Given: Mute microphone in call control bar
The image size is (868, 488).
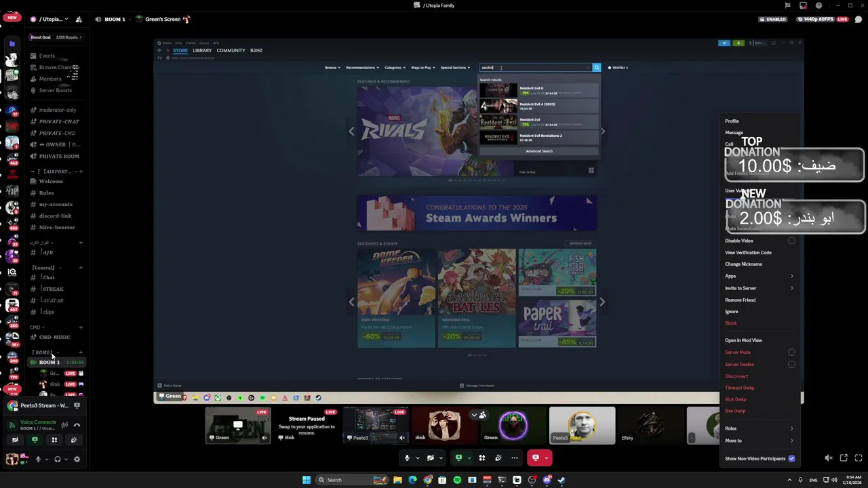Looking at the screenshot, I should [x=407, y=457].
